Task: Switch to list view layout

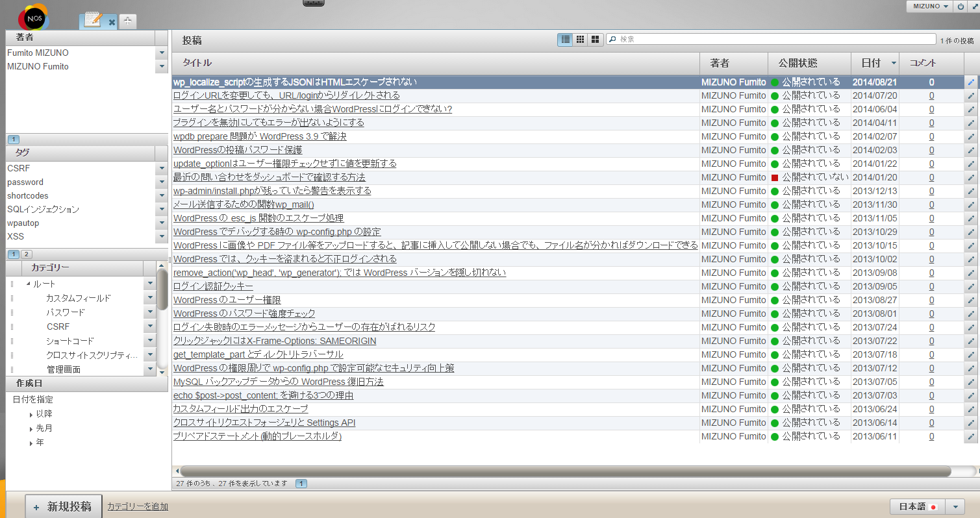Action: tap(566, 40)
